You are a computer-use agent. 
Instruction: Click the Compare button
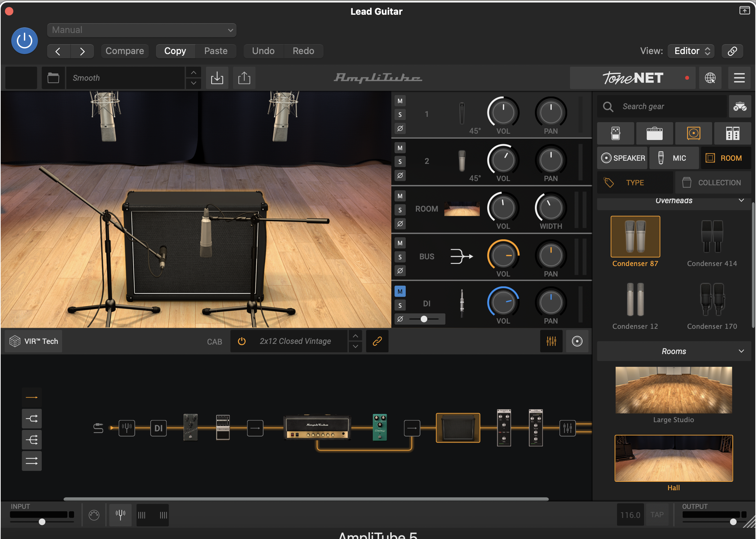tap(125, 51)
